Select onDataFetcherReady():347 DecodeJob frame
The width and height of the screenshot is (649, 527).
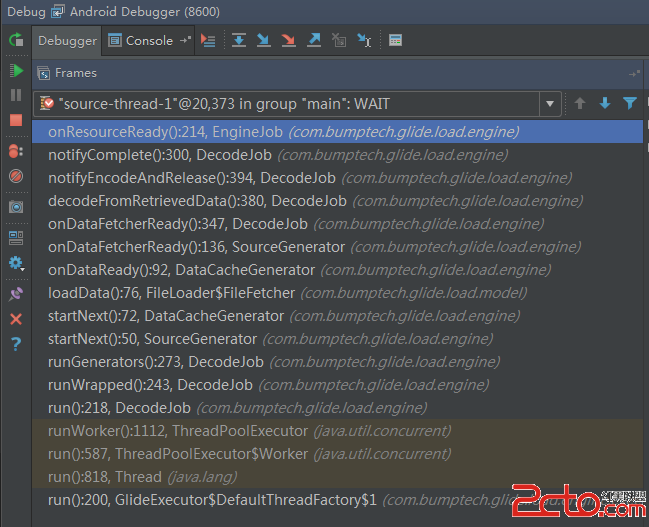(337, 224)
